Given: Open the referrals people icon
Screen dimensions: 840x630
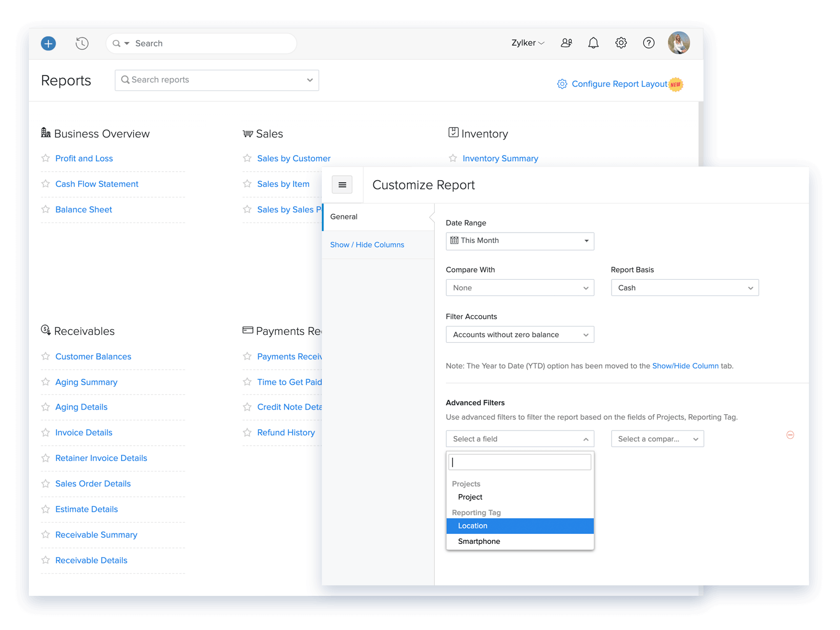Looking at the screenshot, I should pos(566,43).
